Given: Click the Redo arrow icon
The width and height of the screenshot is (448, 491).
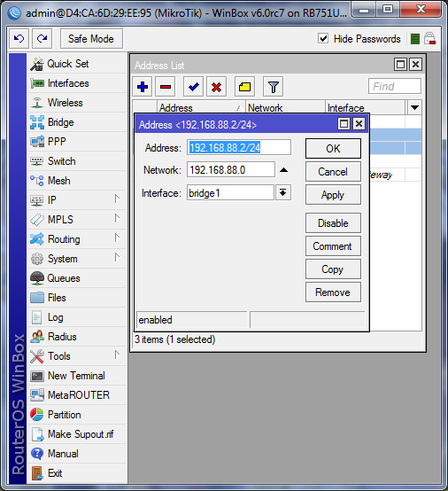Looking at the screenshot, I should pyautogui.click(x=42, y=39).
